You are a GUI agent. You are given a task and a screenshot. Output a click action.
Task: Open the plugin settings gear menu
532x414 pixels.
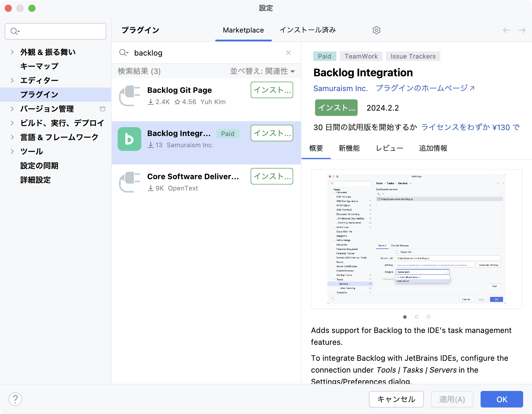tap(376, 30)
